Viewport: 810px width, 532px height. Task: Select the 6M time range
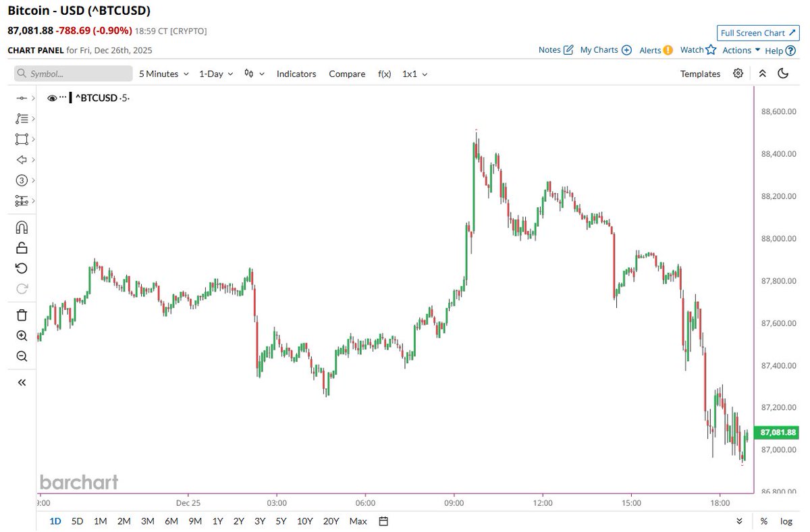171,521
